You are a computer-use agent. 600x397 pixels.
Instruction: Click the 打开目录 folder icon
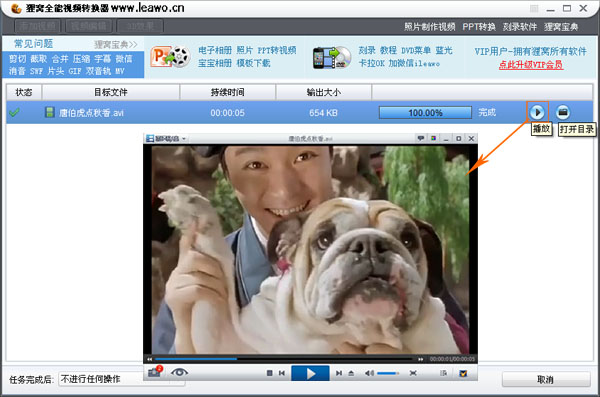click(x=562, y=113)
